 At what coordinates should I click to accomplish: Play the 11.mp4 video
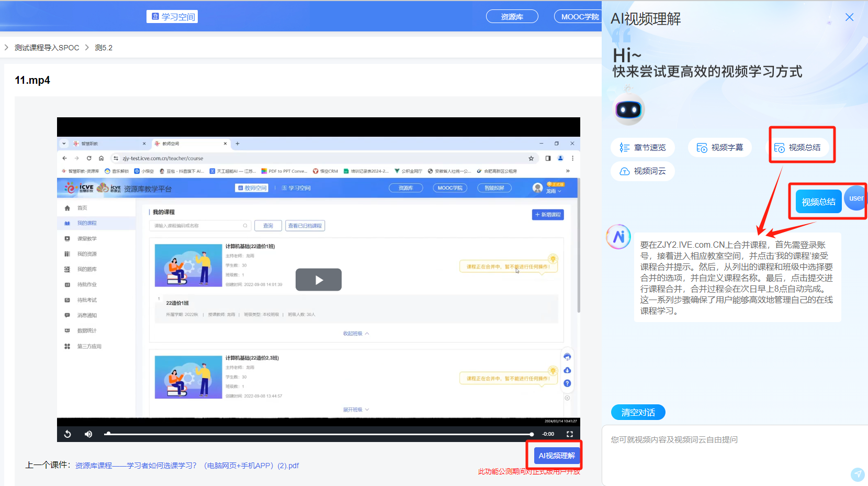tap(318, 279)
